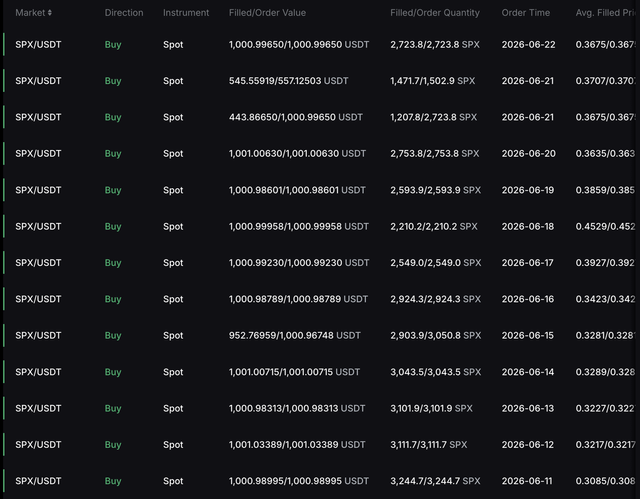Click the Order Time column header
Viewport: 640px width, 499px height.
point(525,13)
